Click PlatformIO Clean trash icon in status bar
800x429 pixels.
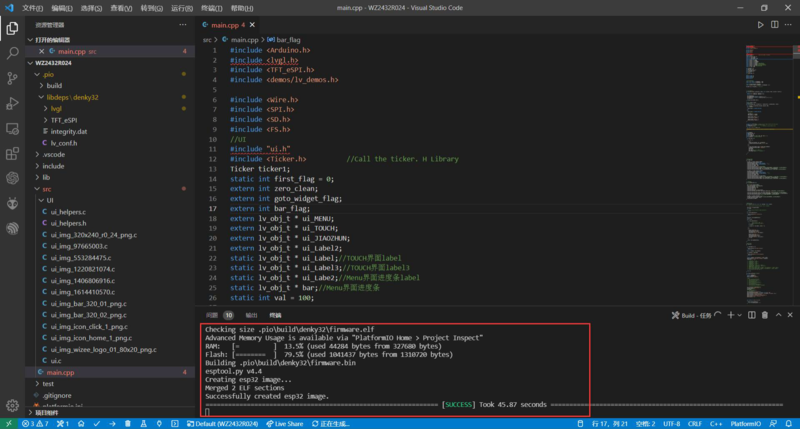coord(128,424)
